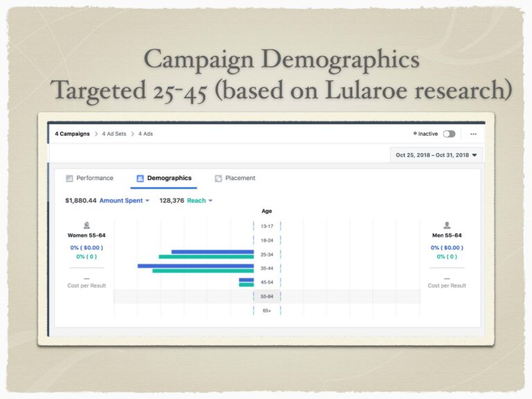Toggle the Inactive campaign switch
Viewport: 532px width, 399px height.
pyautogui.click(x=449, y=134)
